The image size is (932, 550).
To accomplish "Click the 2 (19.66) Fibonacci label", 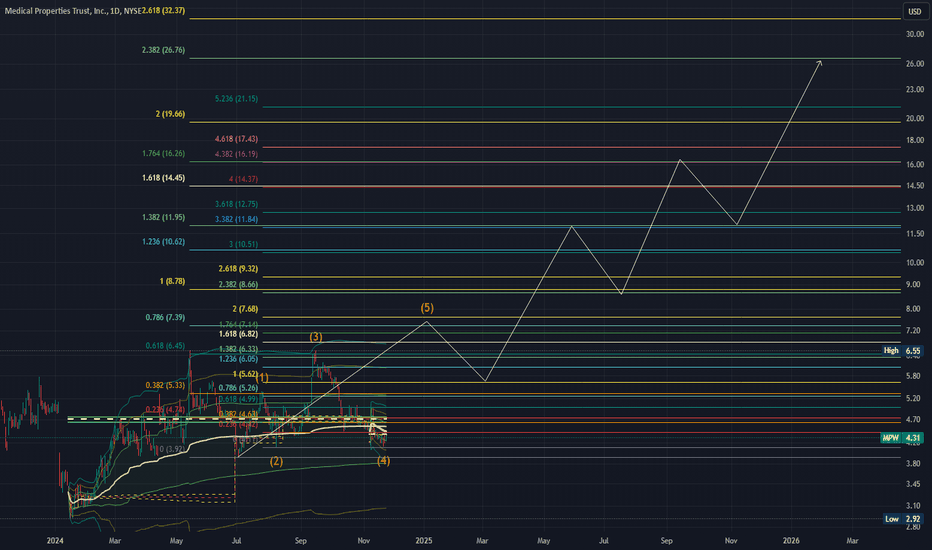I will point(171,114).
